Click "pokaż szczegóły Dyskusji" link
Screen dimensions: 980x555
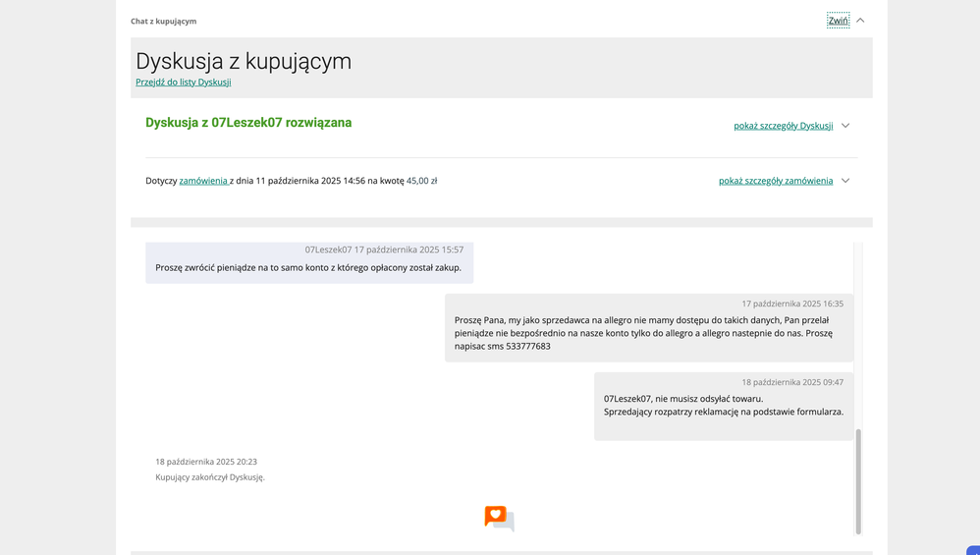(783, 126)
